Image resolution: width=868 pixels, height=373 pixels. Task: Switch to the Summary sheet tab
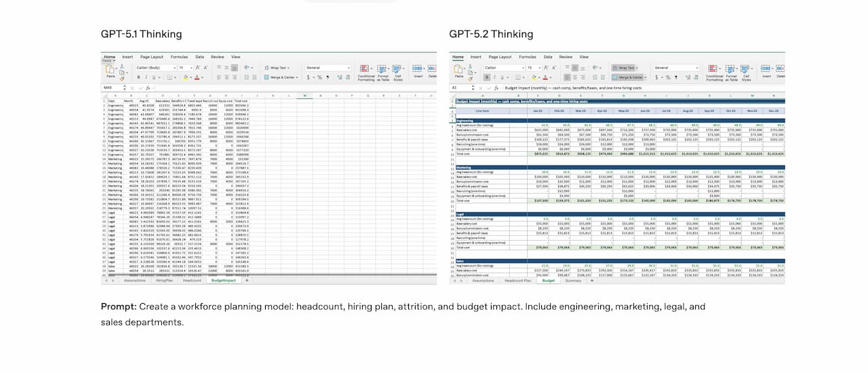tap(573, 280)
